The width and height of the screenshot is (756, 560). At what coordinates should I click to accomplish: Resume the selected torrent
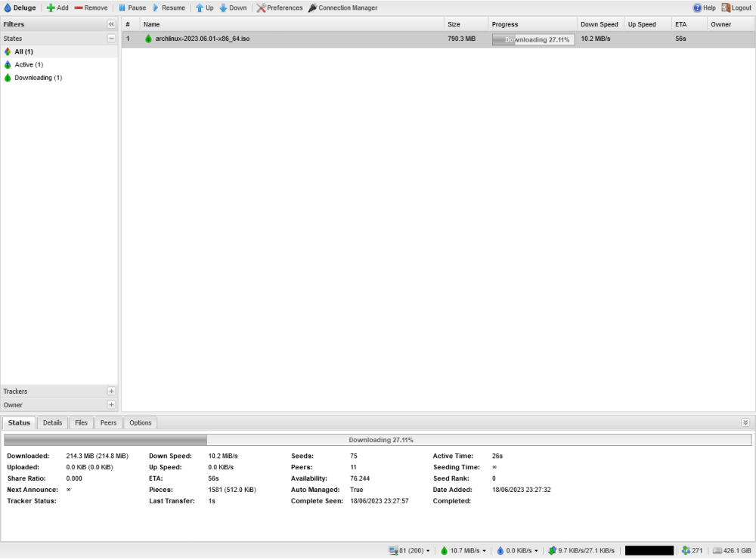[x=169, y=8]
